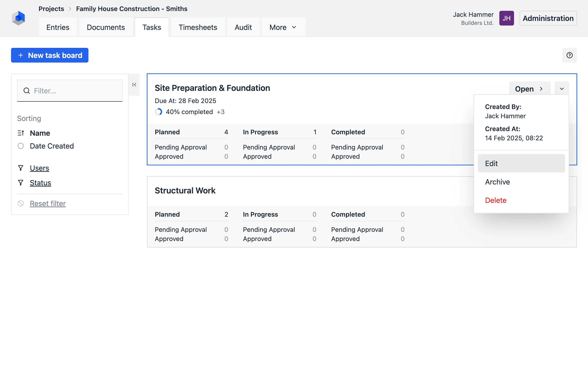Click the JH user avatar
The image size is (588, 368).
(506, 18)
